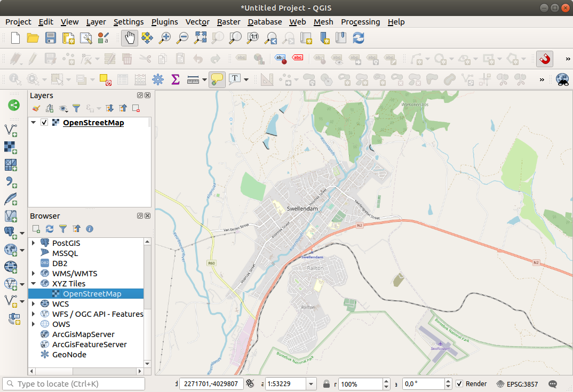Open the New Print Layout icon
This screenshot has height=392, width=573.
tap(68, 38)
